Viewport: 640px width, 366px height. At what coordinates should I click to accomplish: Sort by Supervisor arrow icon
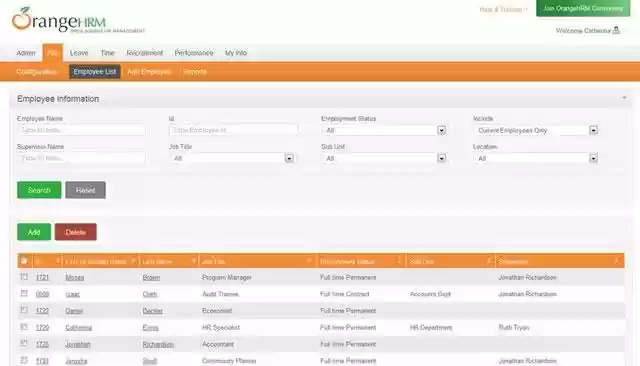617,261
